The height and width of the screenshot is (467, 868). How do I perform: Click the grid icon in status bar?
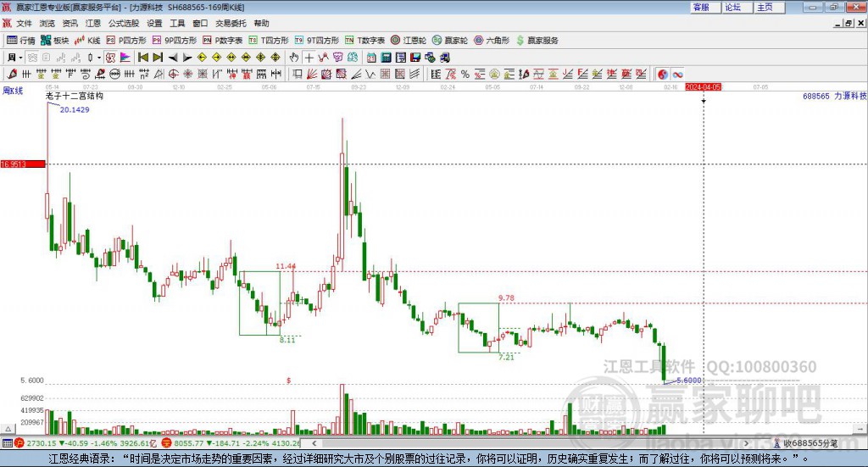coord(7,443)
